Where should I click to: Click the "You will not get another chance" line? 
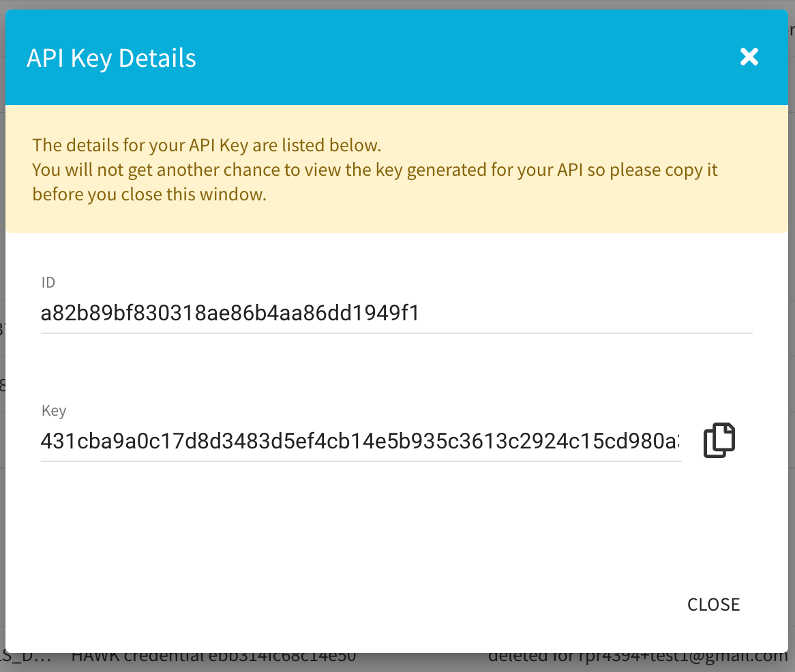point(375,170)
